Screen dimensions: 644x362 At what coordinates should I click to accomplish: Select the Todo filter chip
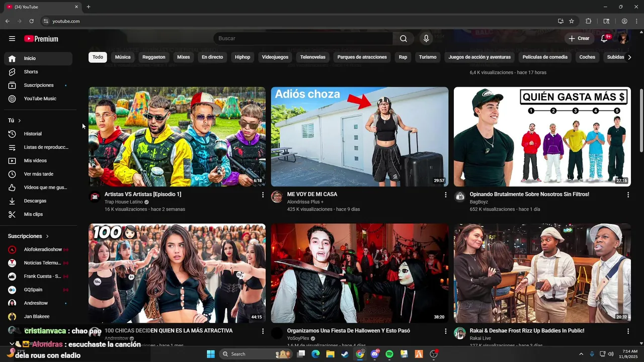98,57
